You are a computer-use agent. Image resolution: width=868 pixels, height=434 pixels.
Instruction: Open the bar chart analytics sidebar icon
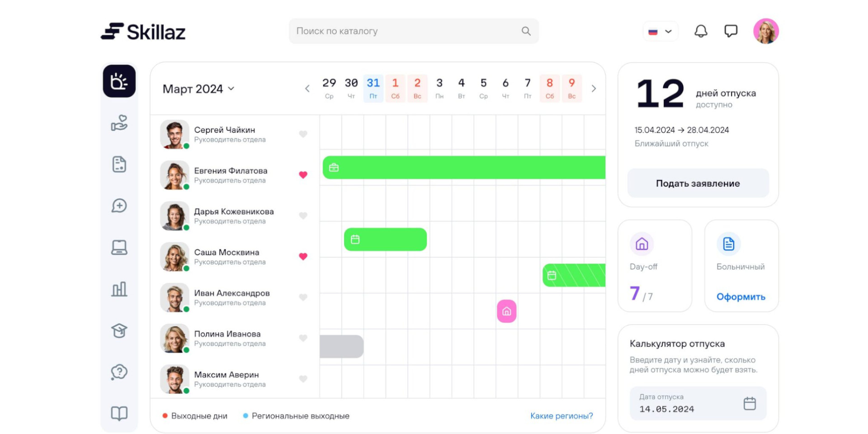(x=119, y=289)
